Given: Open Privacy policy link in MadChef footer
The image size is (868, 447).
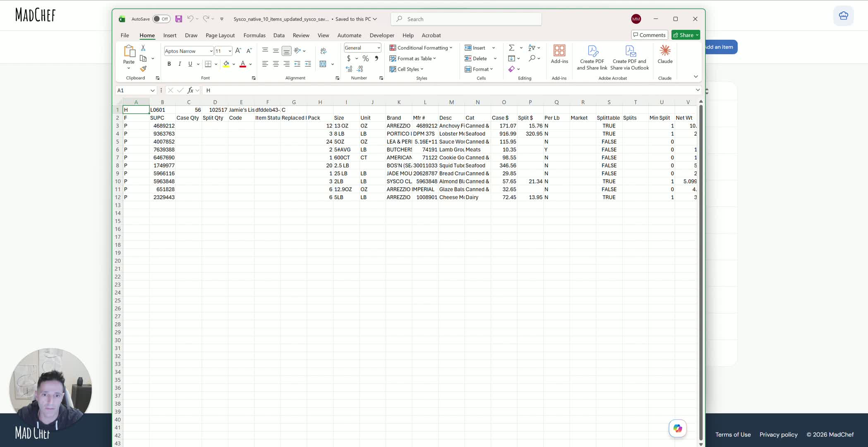Looking at the screenshot, I should coord(778,435).
